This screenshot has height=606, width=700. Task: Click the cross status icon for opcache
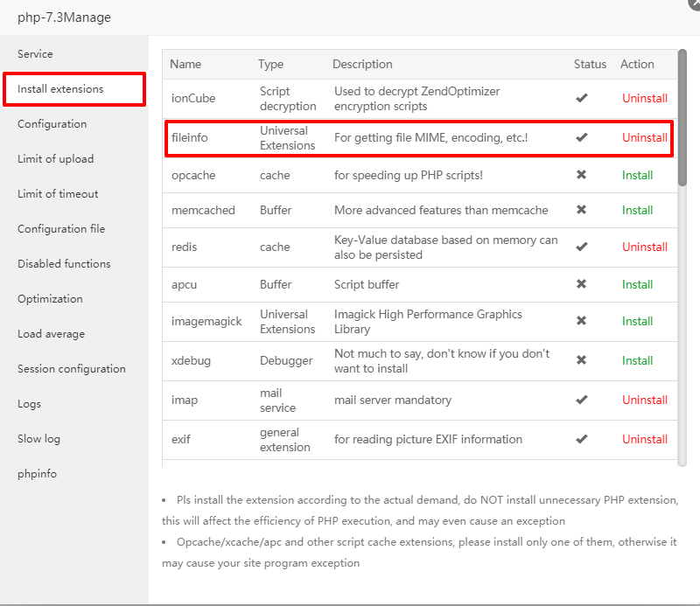click(582, 175)
